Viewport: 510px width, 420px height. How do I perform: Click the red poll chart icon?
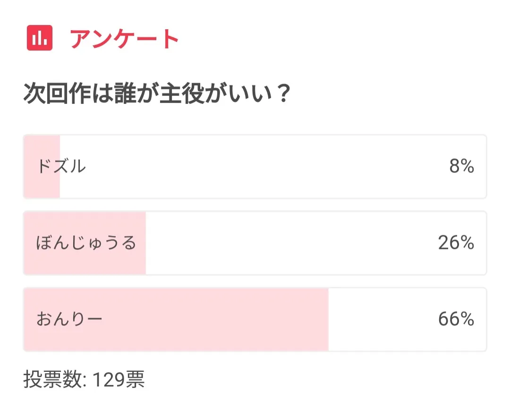(x=40, y=38)
